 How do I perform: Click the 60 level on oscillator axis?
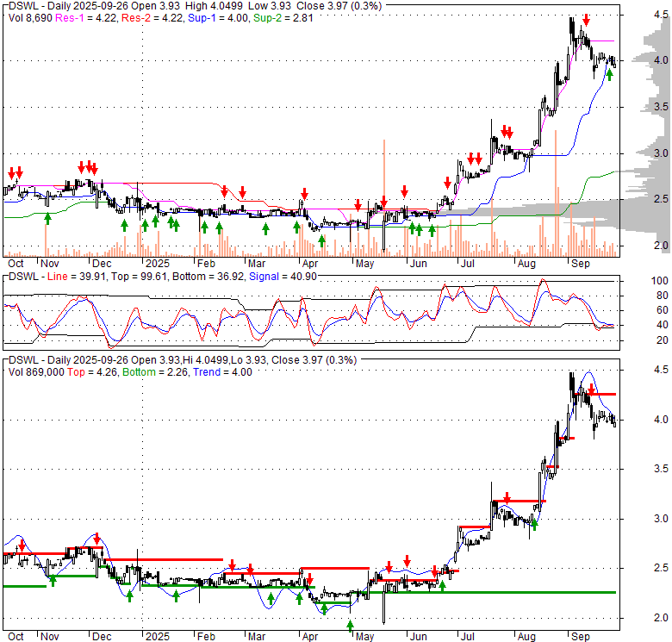(663, 310)
